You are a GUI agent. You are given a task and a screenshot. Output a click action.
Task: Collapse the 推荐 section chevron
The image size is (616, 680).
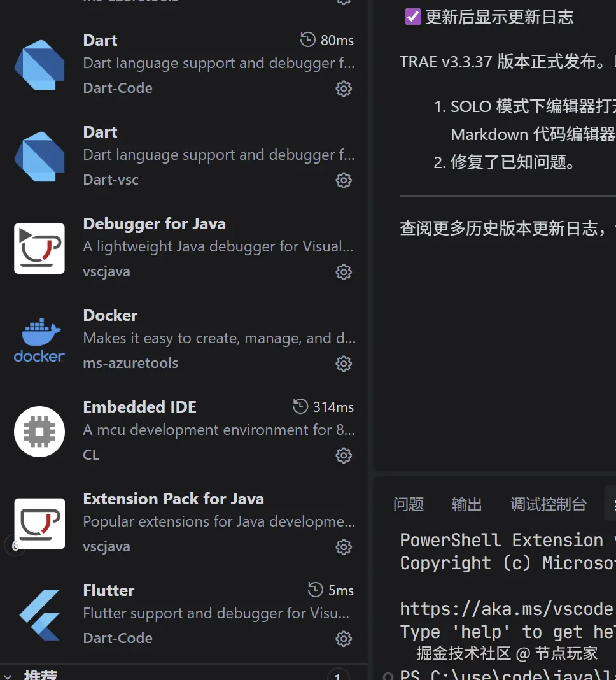pyautogui.click(x=8, y=676)
